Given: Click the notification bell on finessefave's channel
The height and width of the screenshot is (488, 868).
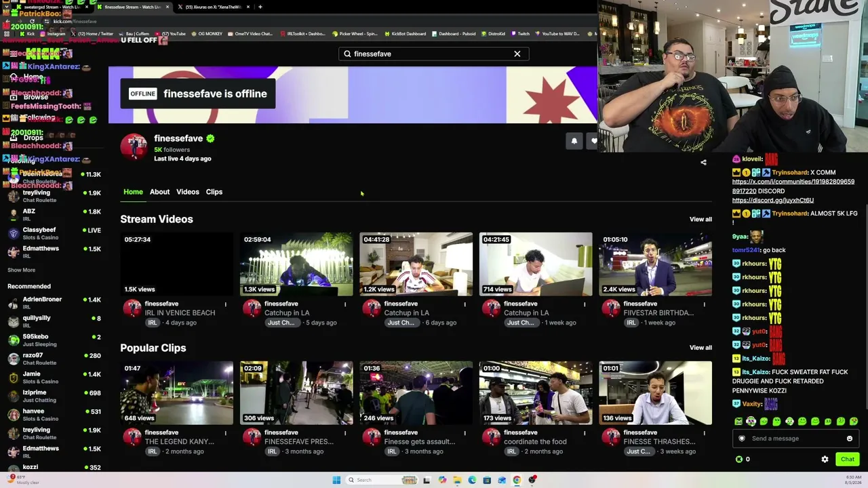Looking at the screenshot, I should pyautogui.click(x=574, y=141).
